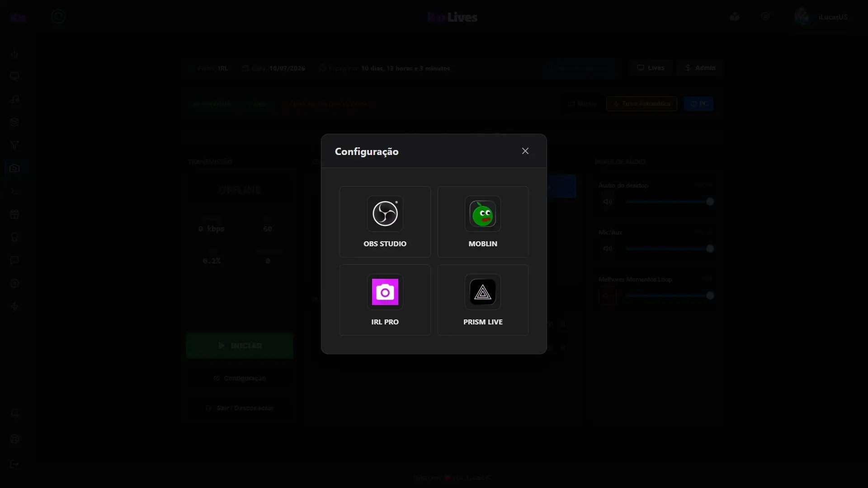Select the Moblin app option

point(483,222)
